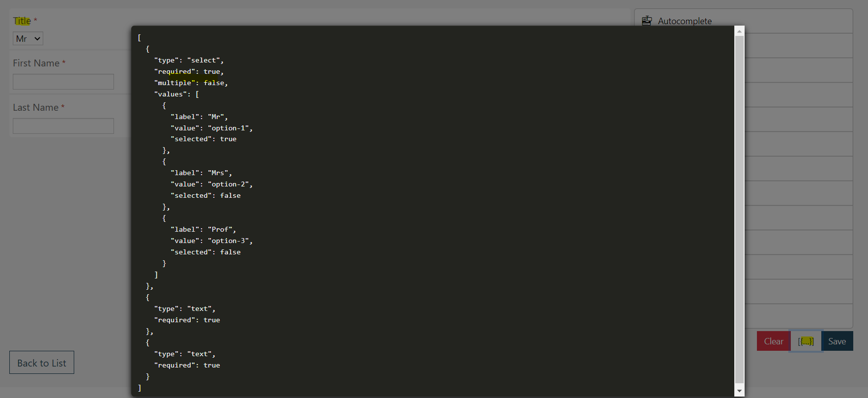Image resolution: width=868 pixels, height=398 pixels.
Task: Click the "selected": true line in JSON
Action: click(203, 139)
